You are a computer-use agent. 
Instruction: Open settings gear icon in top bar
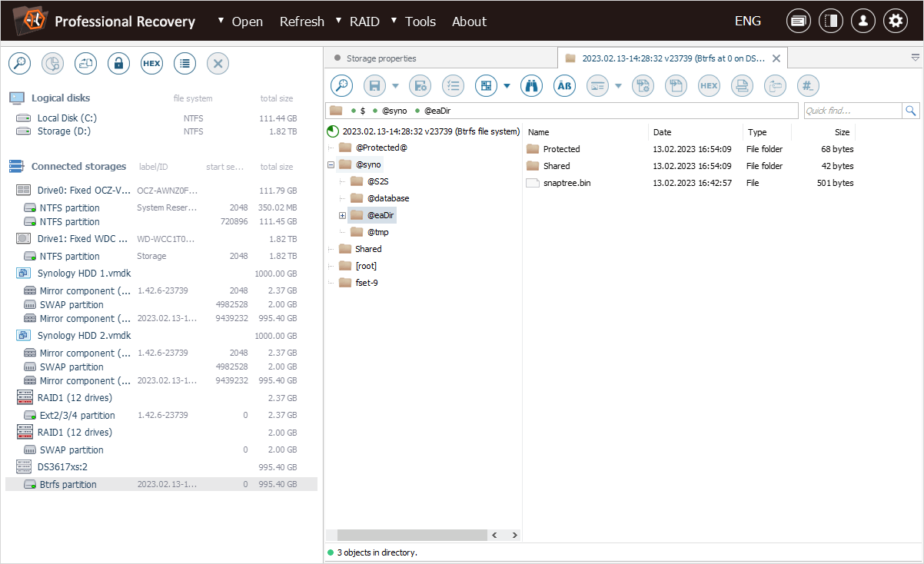pyautogui.click(x=896, y=21)
